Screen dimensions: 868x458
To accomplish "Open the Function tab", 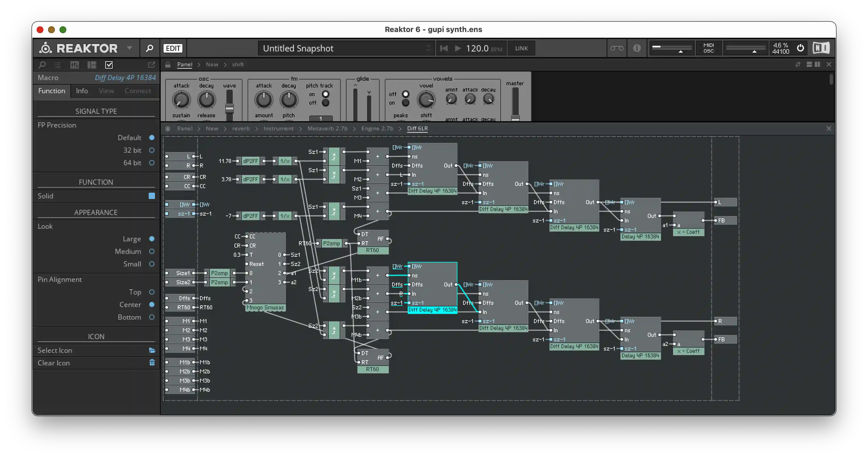I will [x=51, y=91].
